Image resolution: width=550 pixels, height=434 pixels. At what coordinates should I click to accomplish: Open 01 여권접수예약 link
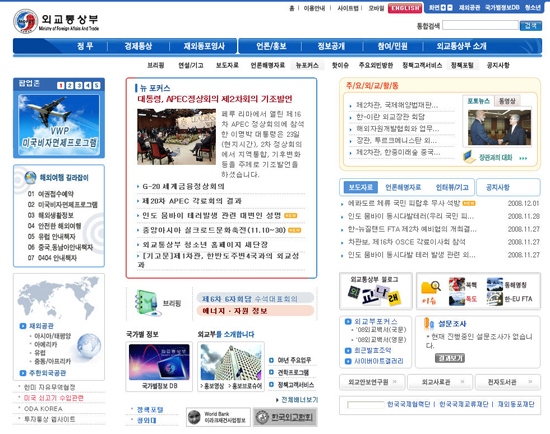pyautogui.click(x=51, y=194)
